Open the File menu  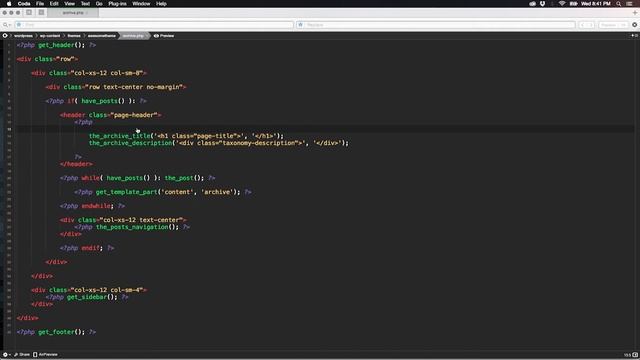(x=40, y=4)
